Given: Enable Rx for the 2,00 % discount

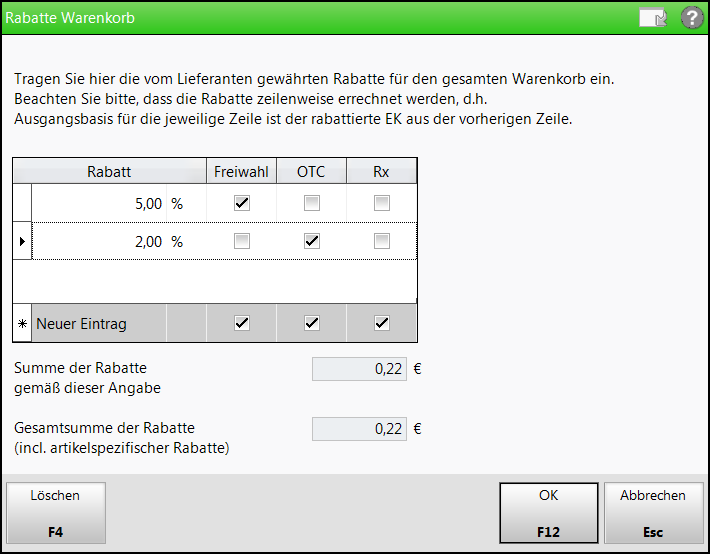Looking at the screenshot, I should point(381,241).
